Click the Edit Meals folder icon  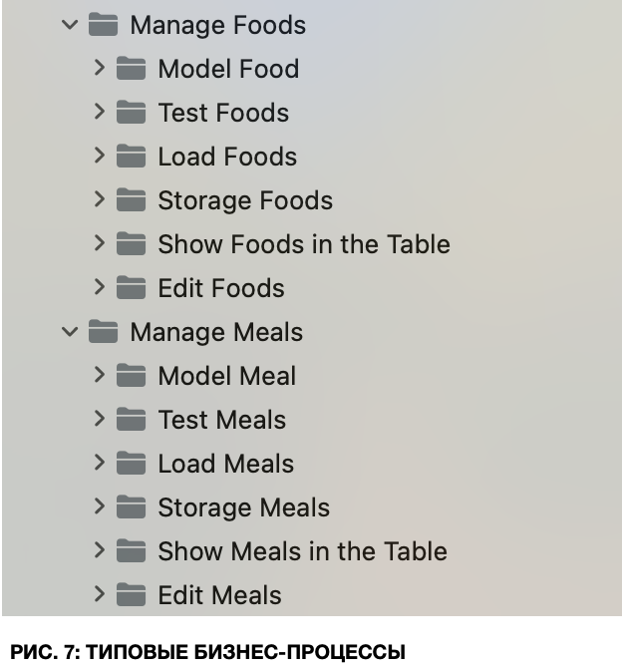(x=131, y=595)
